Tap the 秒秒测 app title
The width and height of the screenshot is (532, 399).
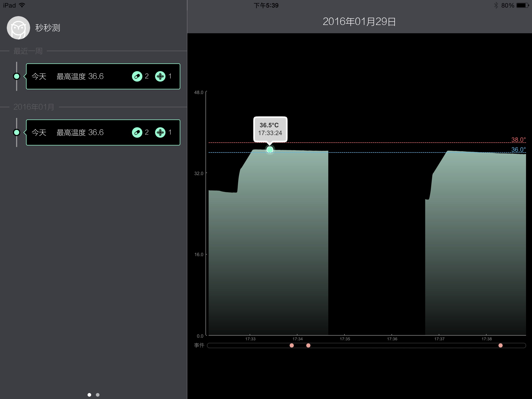[48, 28]
